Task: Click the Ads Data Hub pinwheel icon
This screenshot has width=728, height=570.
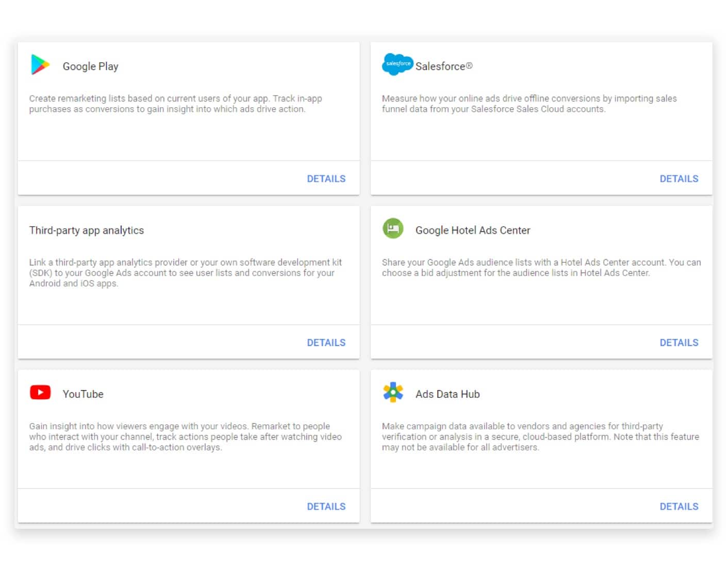Action: [x=393, y=393]
